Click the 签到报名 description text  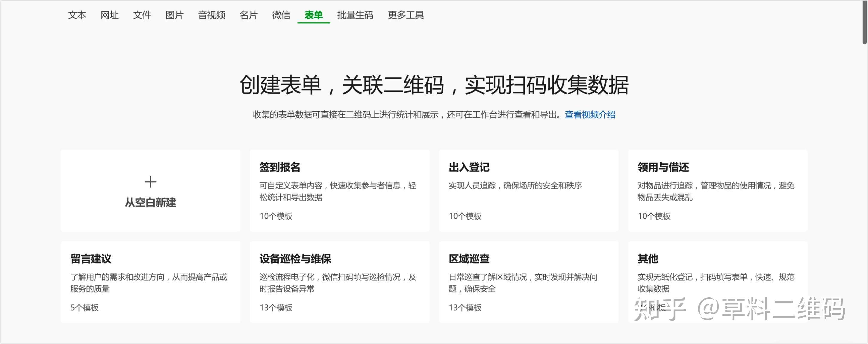[x=338, y=191]
